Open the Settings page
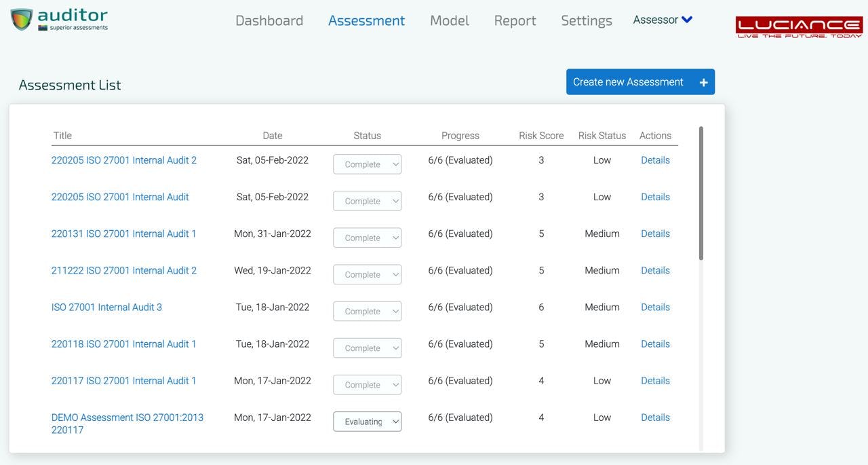 click(x=586, y=20)
